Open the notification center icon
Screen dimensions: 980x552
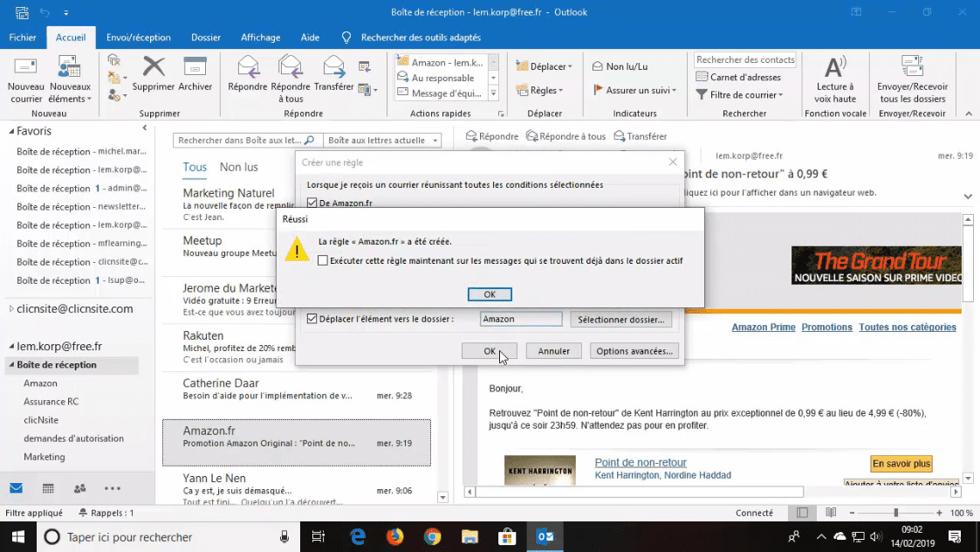click(955, 536)
